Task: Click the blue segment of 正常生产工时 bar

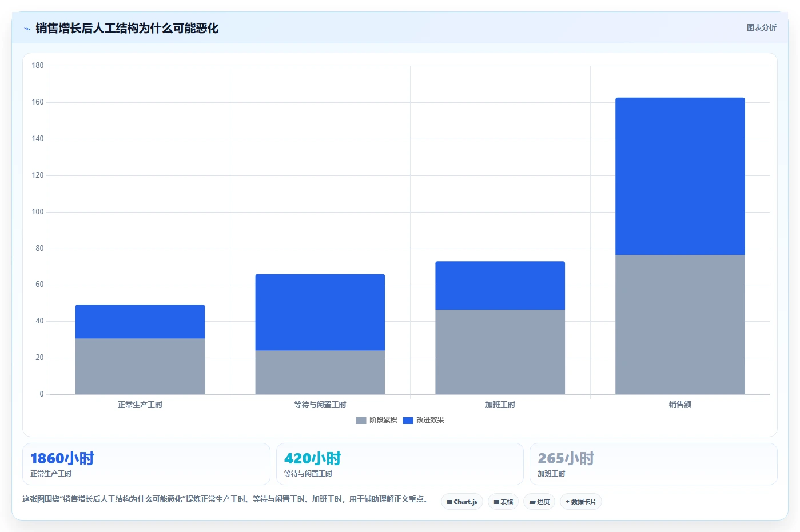Action: [140, 322]
